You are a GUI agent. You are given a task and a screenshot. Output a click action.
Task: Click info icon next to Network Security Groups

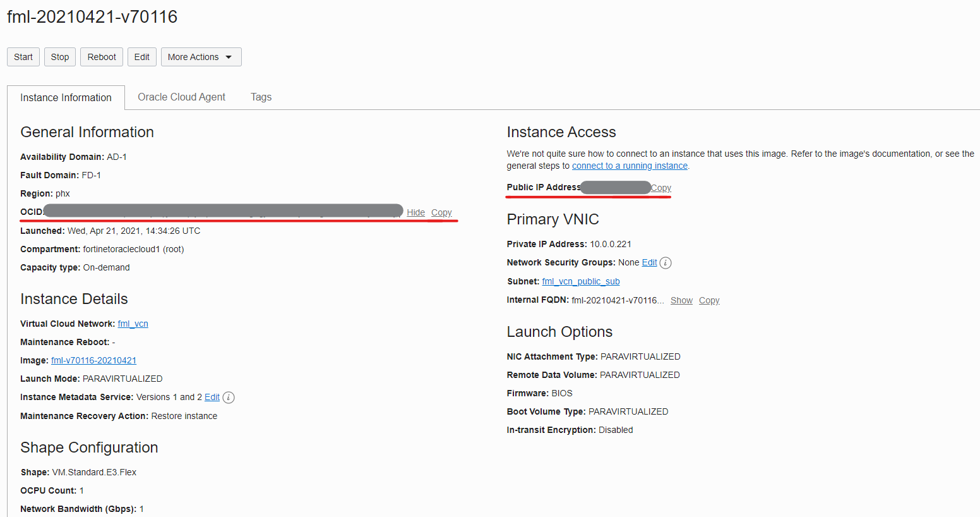point(666,263)
